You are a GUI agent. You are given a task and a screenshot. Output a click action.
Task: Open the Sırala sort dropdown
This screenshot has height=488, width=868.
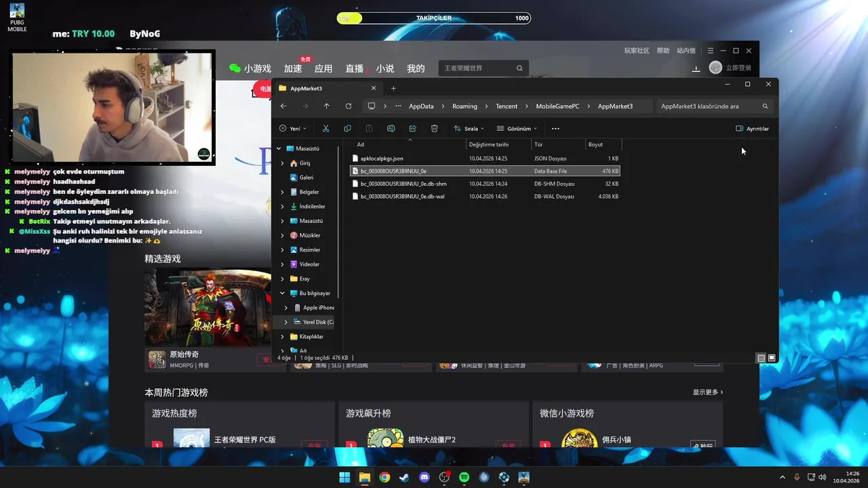tap(469, 129)
